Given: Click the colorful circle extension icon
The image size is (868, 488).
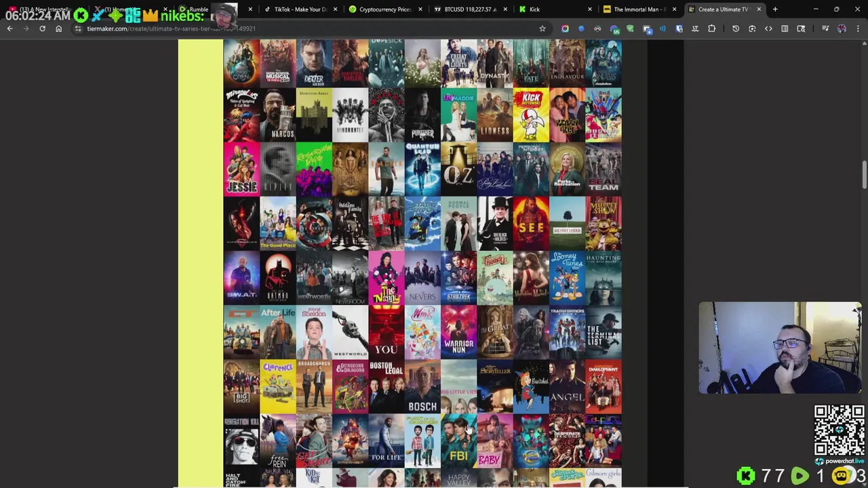Looking at the screenshot, I should point(565,28).
